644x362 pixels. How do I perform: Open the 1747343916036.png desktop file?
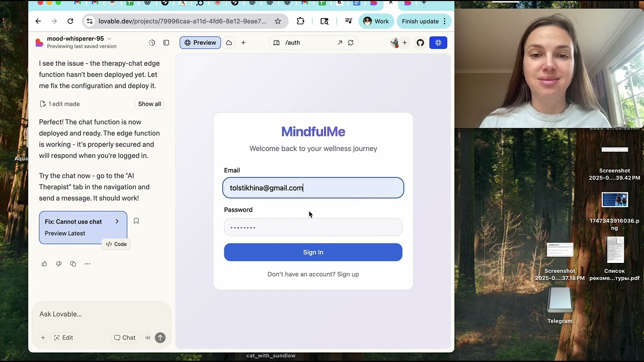pyautogui.click(x=615, y=200)
